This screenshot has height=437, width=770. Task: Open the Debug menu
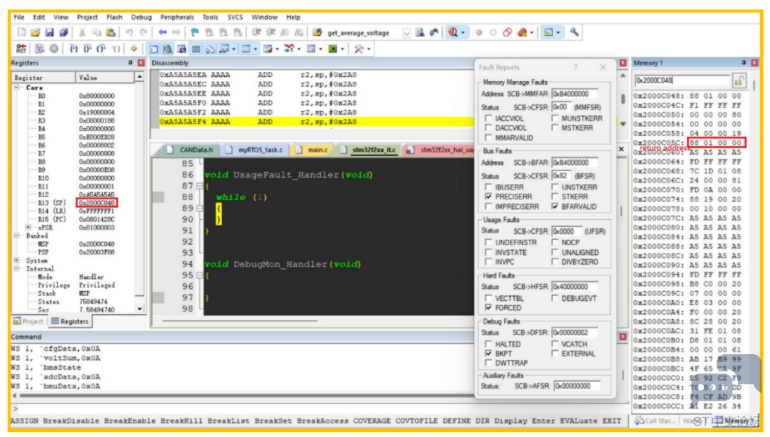coord(141,17)
